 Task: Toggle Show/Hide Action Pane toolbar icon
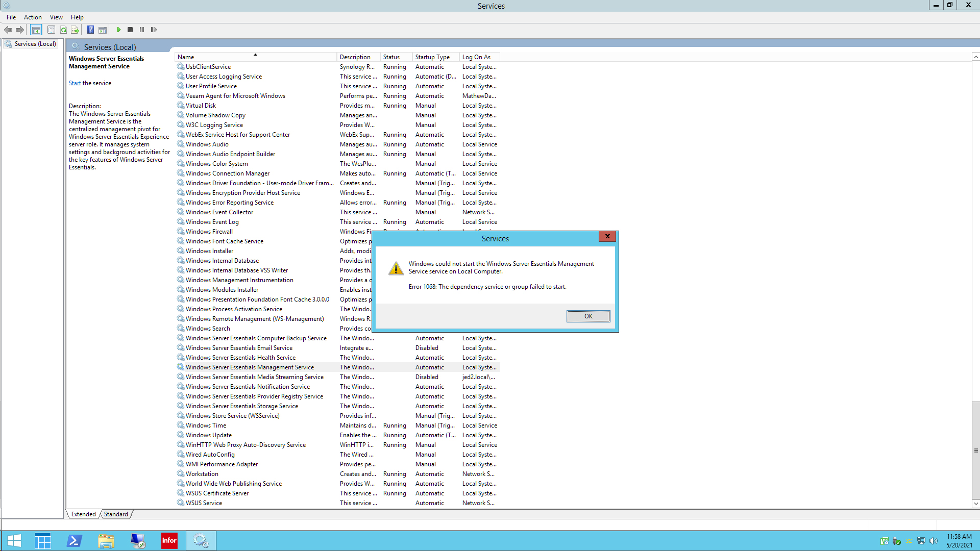pos(103,30)
